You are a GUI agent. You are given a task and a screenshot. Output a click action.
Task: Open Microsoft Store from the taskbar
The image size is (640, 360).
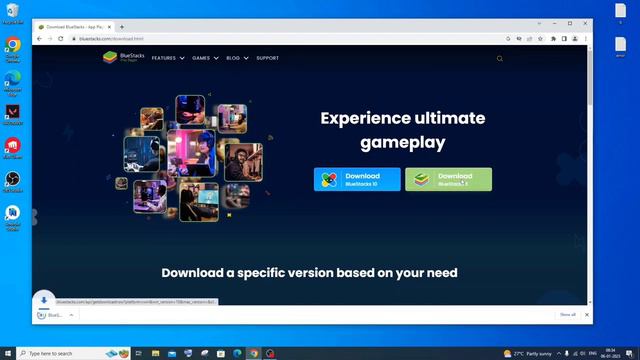(x=221, y=353)
